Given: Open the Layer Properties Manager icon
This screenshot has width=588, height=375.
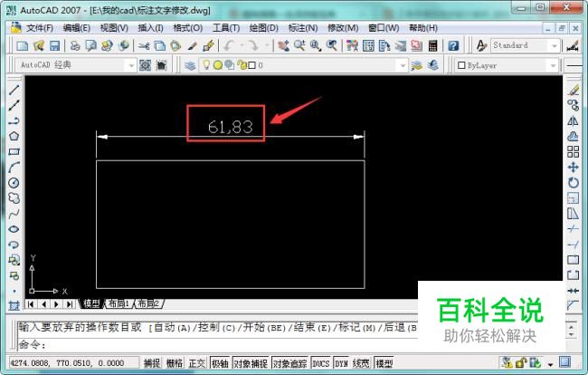Looking at the screenshot, I should [190, 66].
